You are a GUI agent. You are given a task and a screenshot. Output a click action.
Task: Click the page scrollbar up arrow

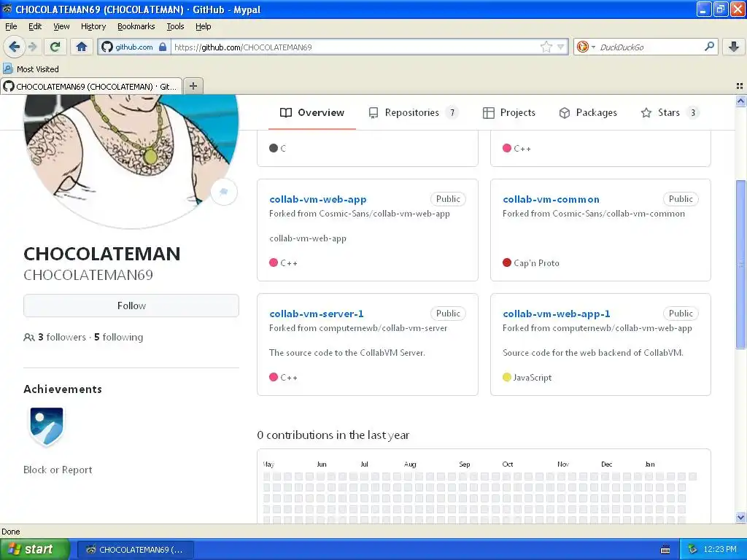(740, 101)
